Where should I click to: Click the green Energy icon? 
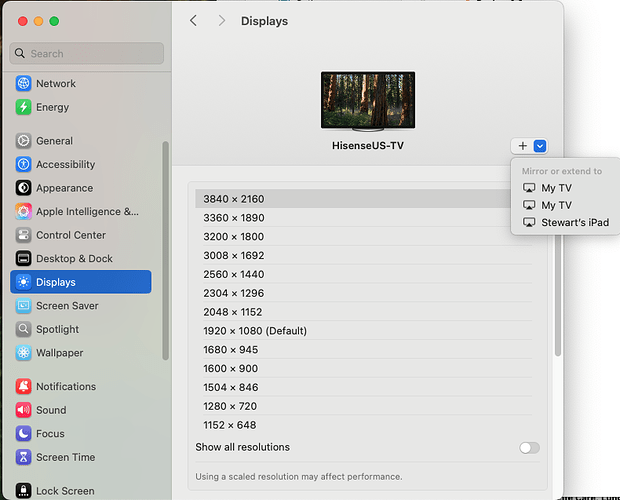[x=23, y=107]
